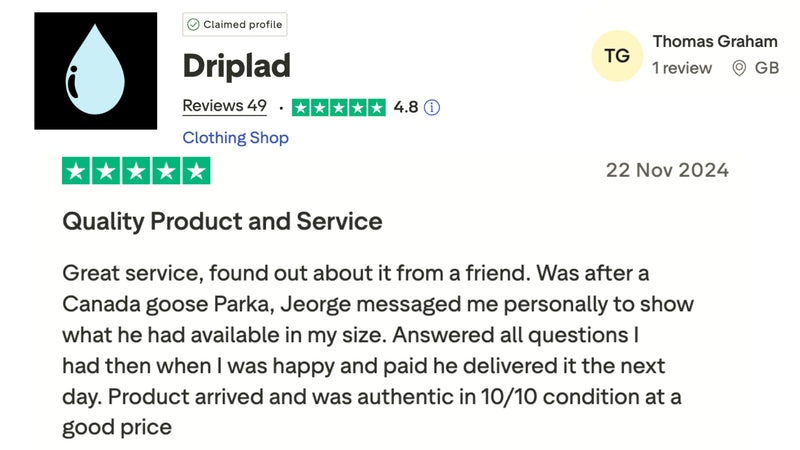
Task: Select the "1 review" count text
Action: [x=682, y=69]
